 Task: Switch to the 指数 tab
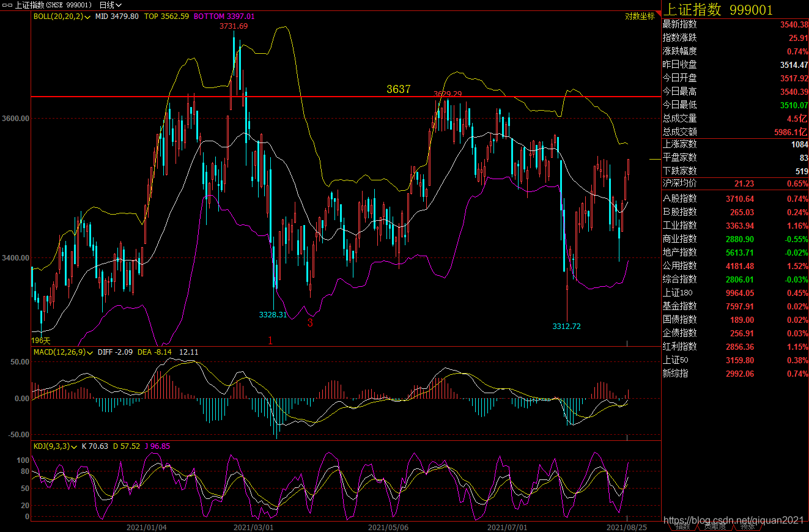coord(683,526)
